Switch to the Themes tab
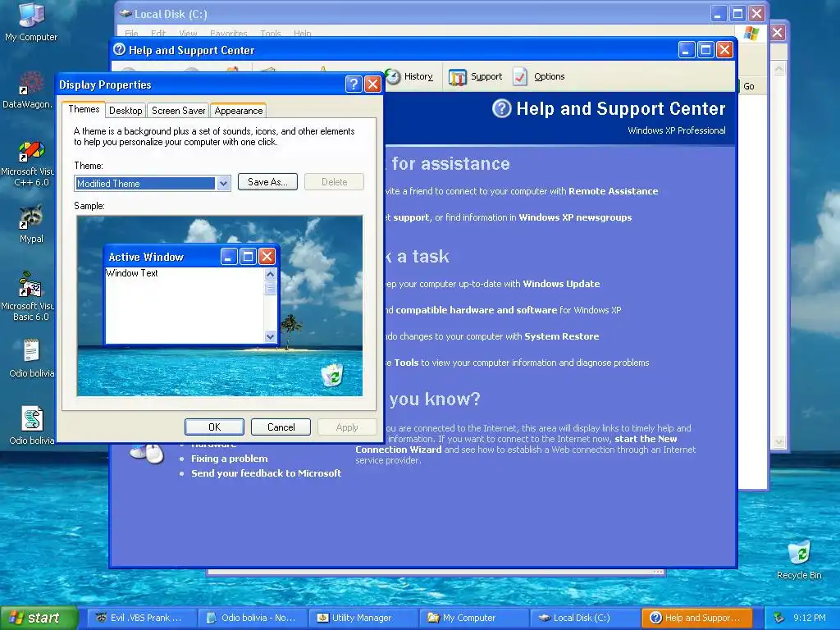Screen dimensions: 840x630 tap(84, 109)
